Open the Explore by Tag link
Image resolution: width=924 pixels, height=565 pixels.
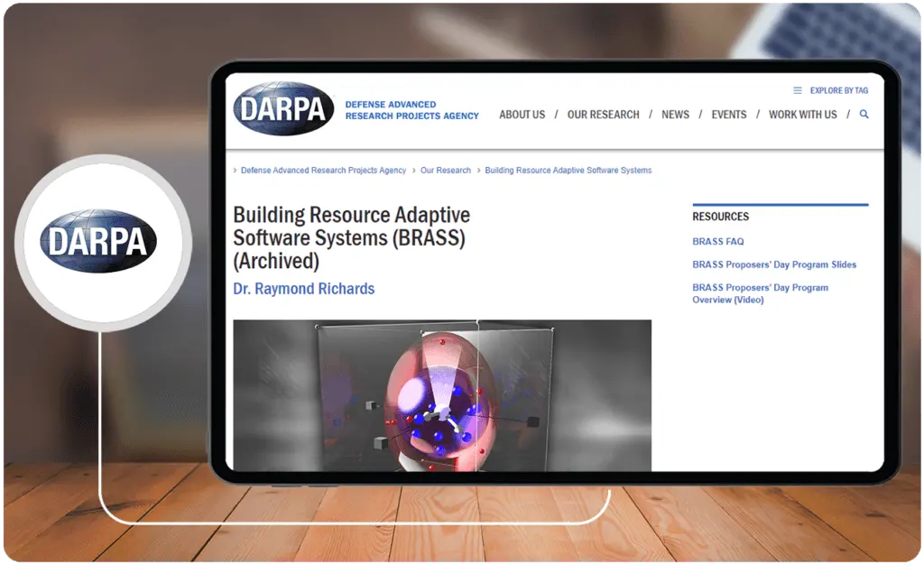(x=838, y=91)
